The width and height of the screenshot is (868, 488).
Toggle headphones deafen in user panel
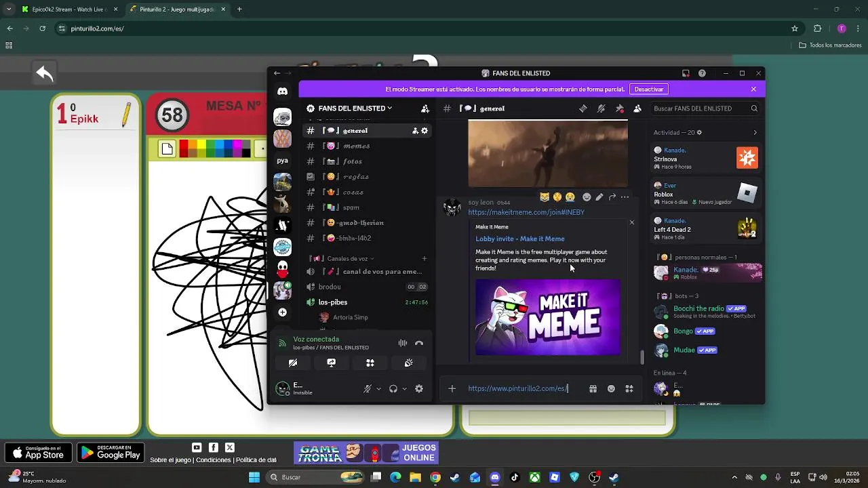[x=393, y=388]
